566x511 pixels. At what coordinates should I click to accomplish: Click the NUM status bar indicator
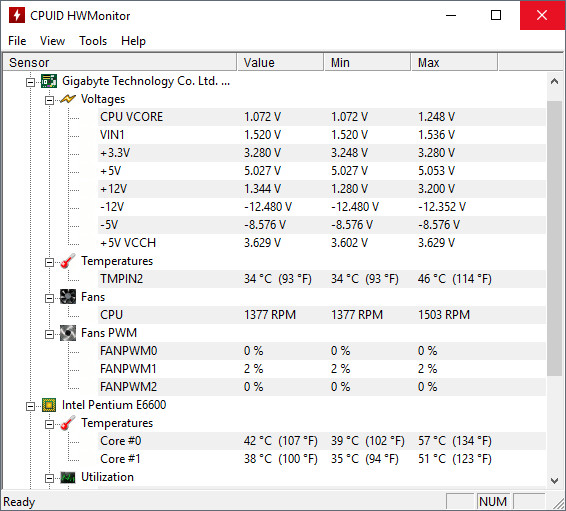493,502
